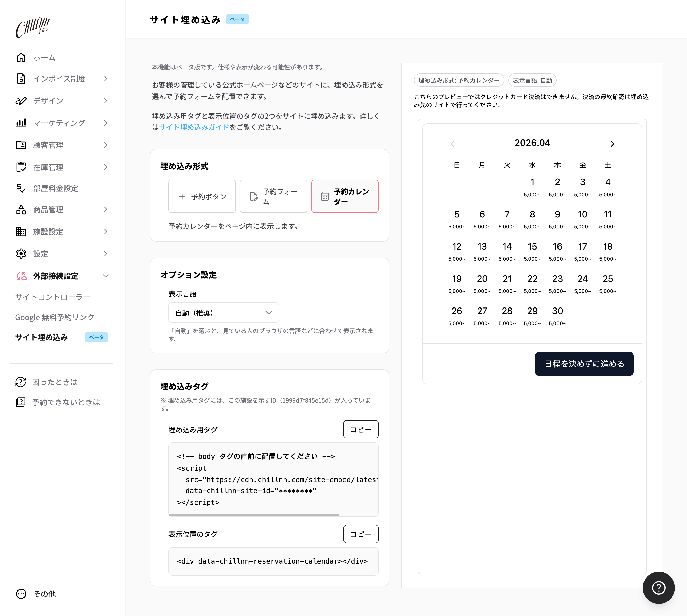Open 部屋料金設定 using its icon
The image size is (687, 616).
pos(21,188)
